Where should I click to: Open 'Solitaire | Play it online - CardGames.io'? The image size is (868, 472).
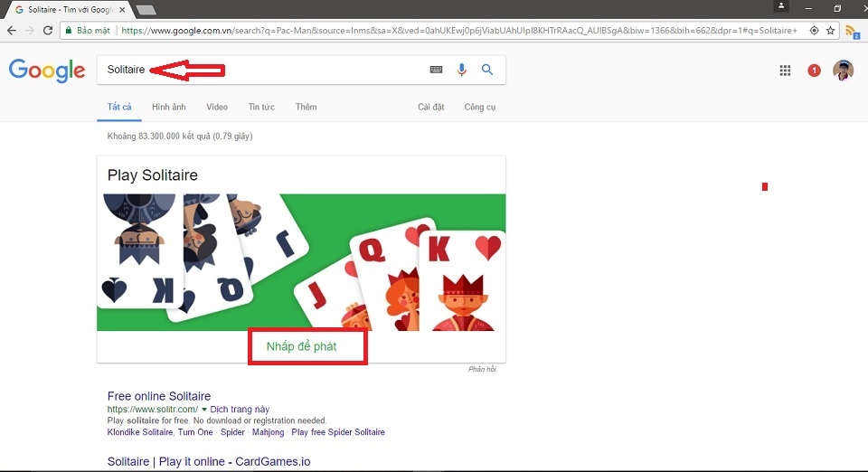[x=209, y=461]
